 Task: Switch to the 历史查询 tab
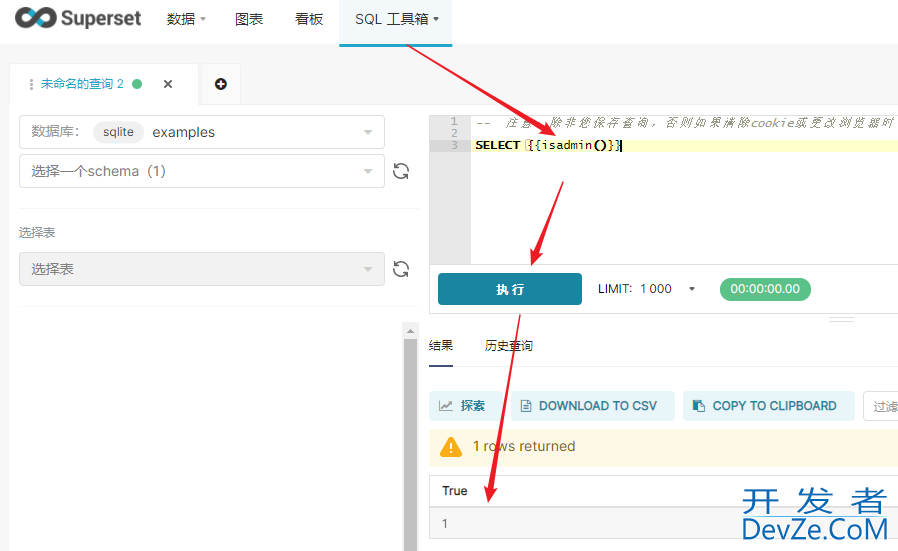click(x=509, y=346)
